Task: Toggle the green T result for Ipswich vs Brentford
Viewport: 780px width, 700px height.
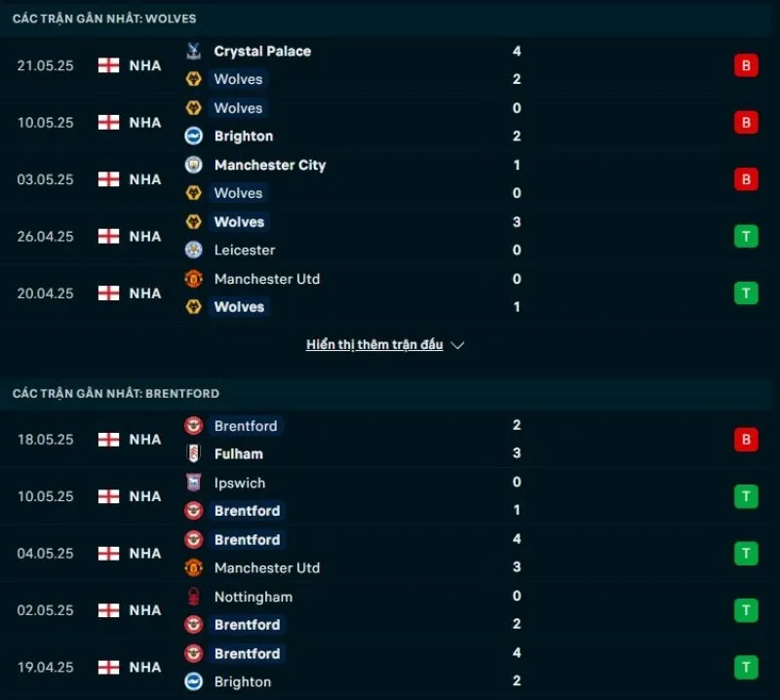Action: point(746,496)
